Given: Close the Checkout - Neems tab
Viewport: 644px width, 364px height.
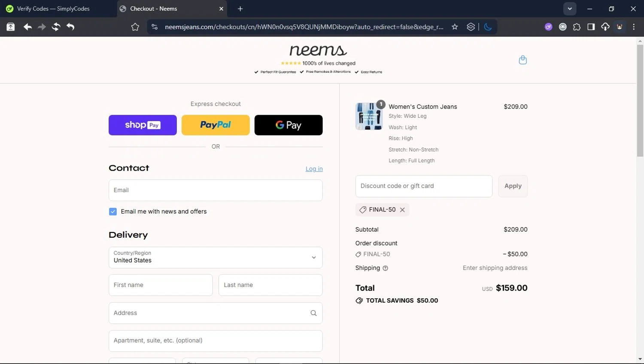Looking at the screenshot, I should click(x=221, y=9).
